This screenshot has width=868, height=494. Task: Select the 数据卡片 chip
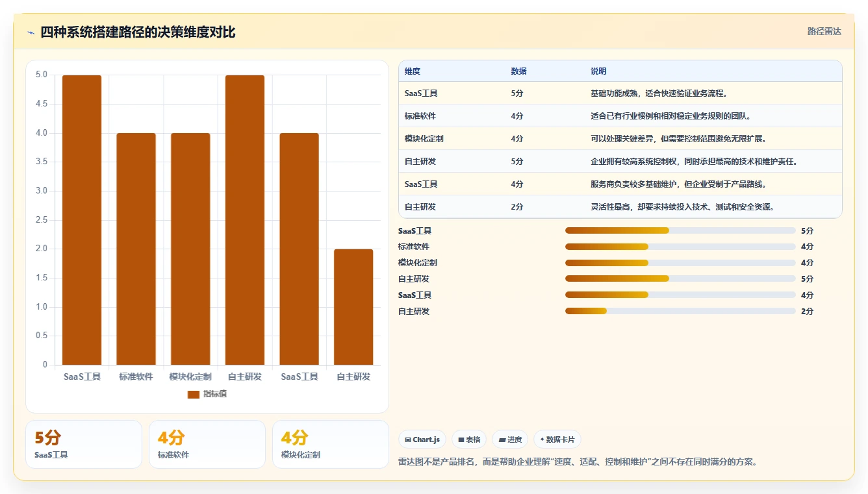pos(557,439)
